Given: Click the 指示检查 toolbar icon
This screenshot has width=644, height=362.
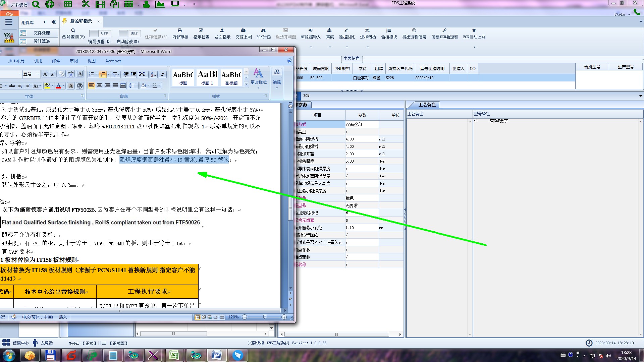Looking at the screenshot, I should (x=201, y=31).
